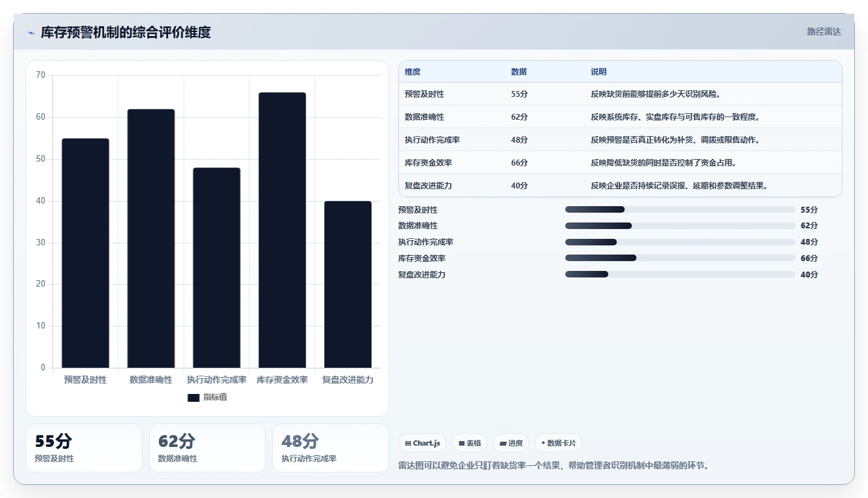868x498 pixels.
Task: Click the 数据卡片 tag
Action: 558,443
